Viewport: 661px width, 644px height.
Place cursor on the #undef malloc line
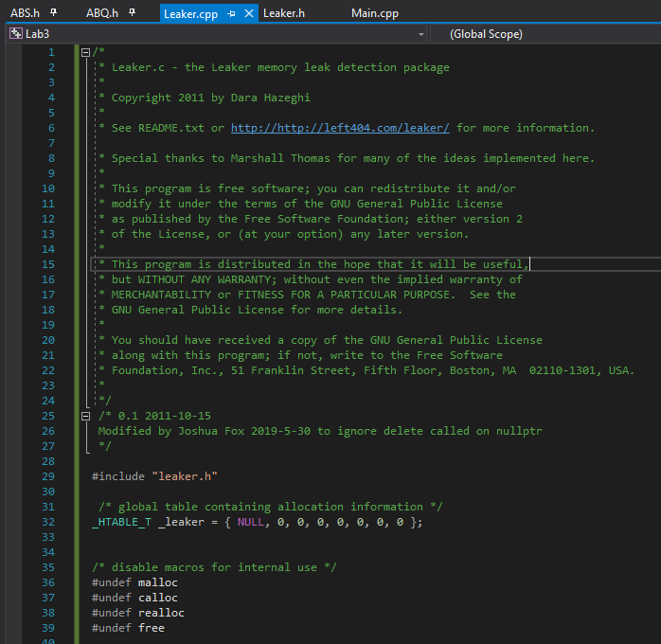click(134, 582)
